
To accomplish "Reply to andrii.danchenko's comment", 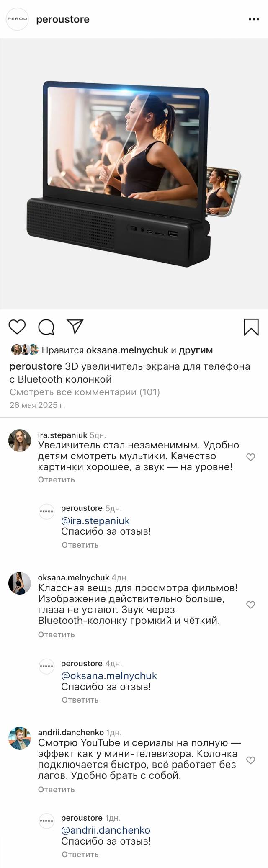I will [56, 789].
